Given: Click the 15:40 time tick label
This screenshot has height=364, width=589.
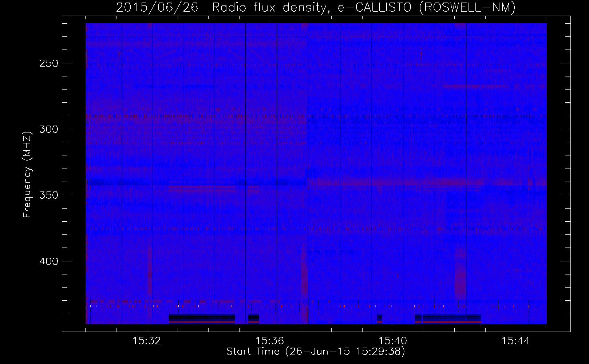Looking at the screenshot, I should (x=393, y=341).
